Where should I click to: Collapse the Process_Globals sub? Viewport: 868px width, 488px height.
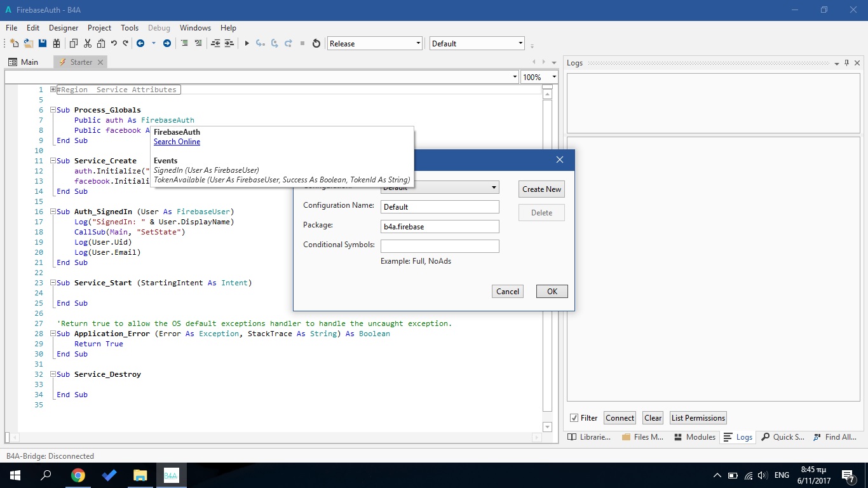click(53, 110)
